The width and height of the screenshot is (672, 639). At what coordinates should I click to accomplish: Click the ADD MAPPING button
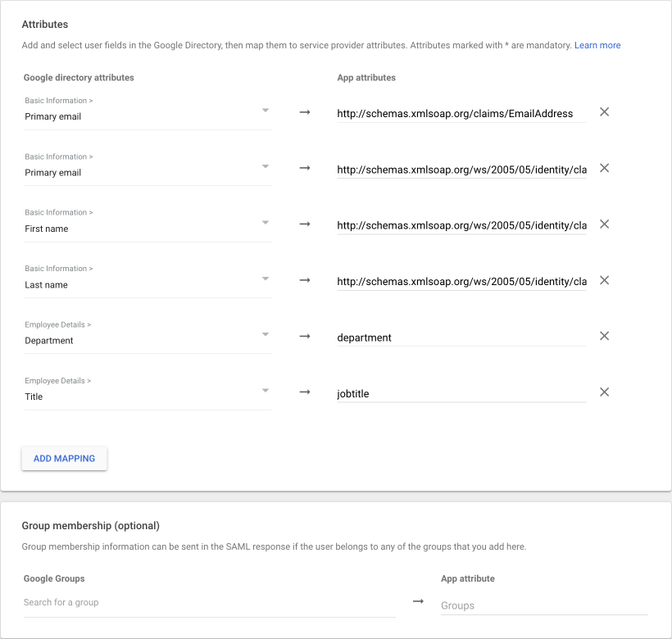point(65,459)
